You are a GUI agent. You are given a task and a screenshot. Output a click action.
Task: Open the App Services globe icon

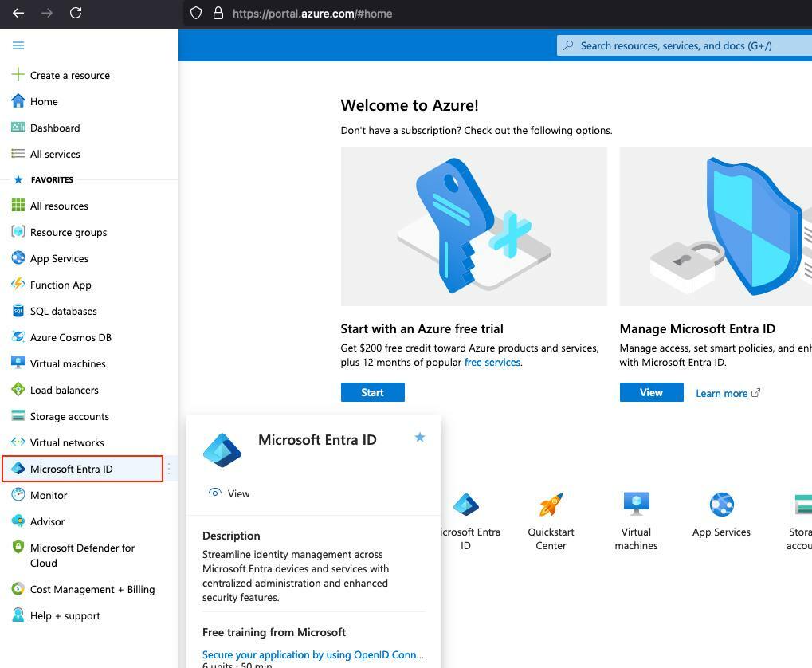(x=721, y=504)
